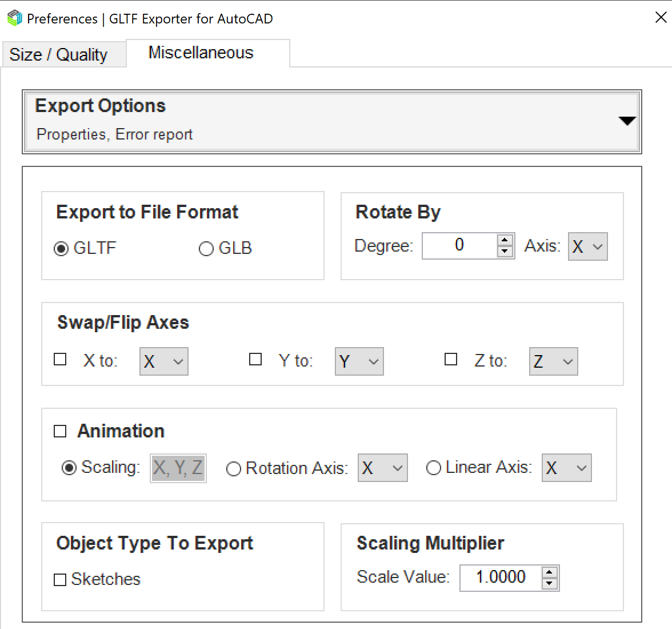672x629 pixels.
Task: Decrease the Degree value with down arrow
Action: [505, 252]
